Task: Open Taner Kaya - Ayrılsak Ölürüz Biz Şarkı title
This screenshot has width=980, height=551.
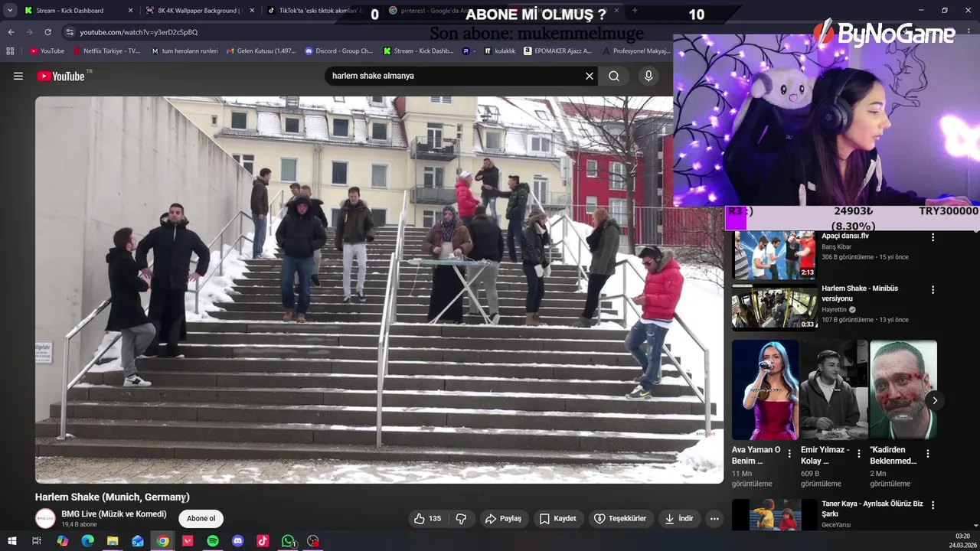Action: pos(872,509)
